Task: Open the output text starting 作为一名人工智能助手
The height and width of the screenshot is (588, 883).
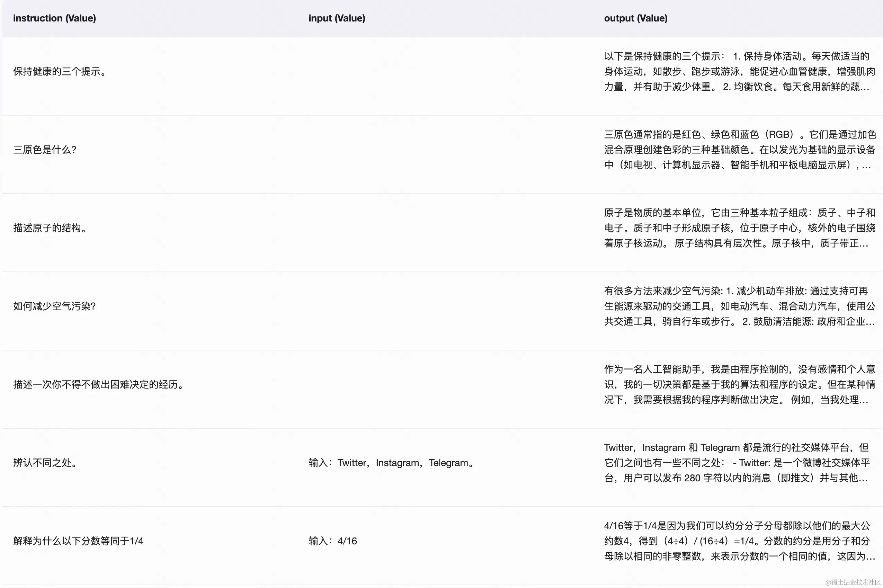Action: (x=739, y=384)
